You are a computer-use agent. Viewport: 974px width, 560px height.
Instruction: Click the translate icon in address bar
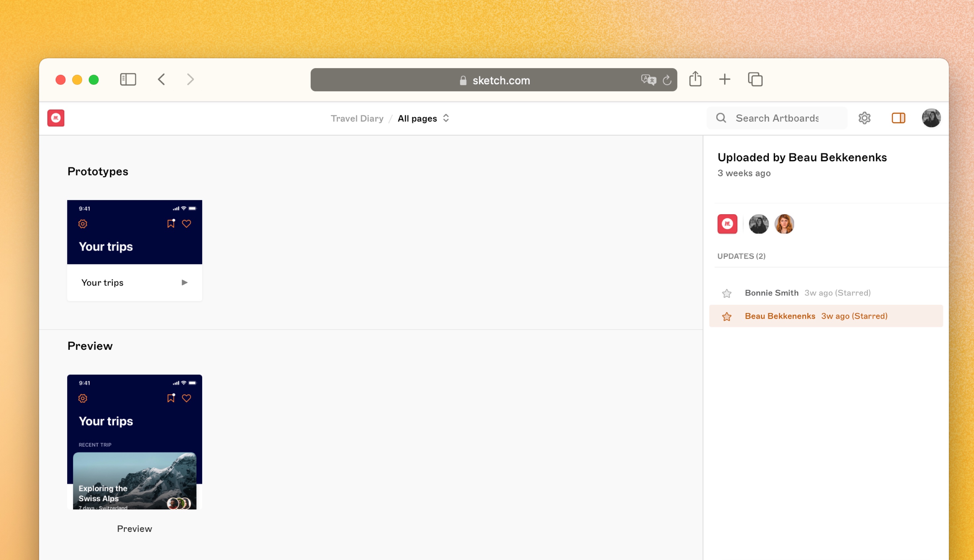(648, 80)
